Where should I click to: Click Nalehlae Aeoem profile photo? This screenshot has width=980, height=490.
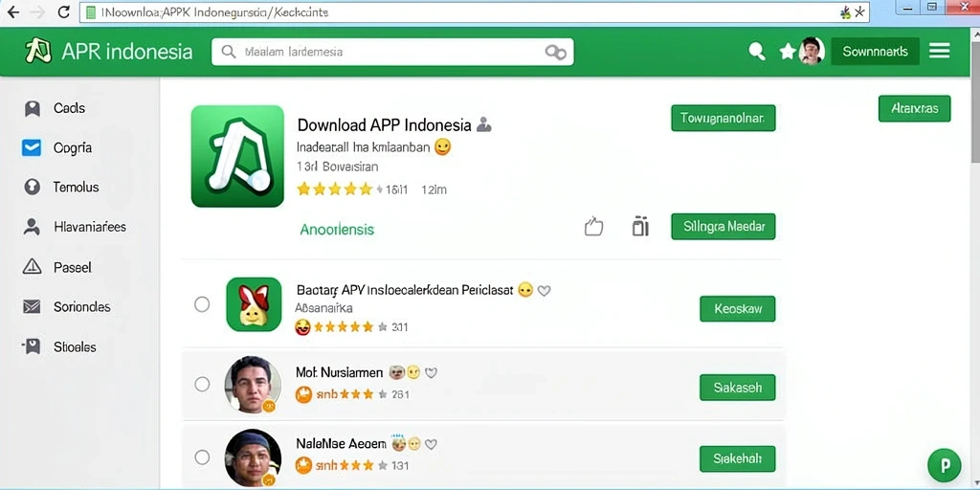pos(253,458)
